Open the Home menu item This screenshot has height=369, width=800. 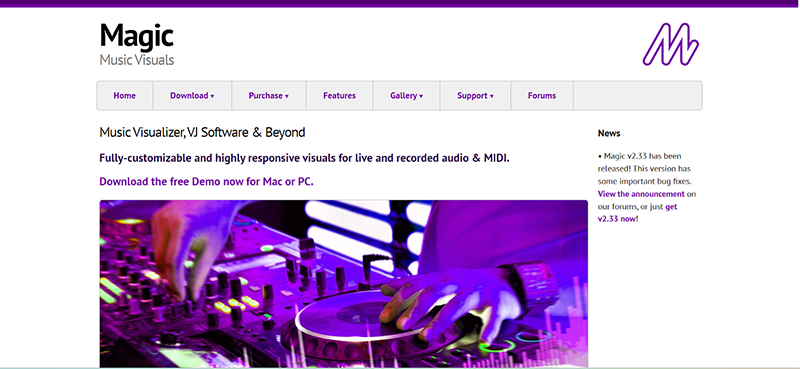point(124,95)
